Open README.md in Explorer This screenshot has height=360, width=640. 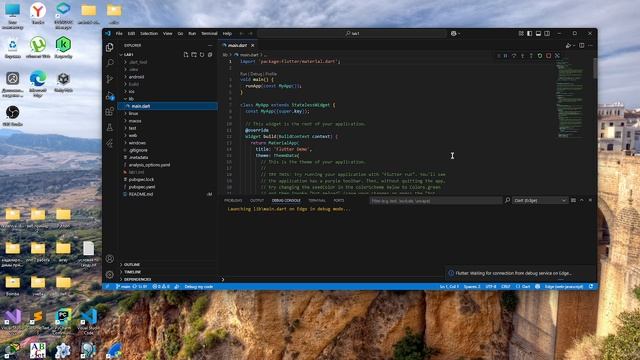point(167,194)
